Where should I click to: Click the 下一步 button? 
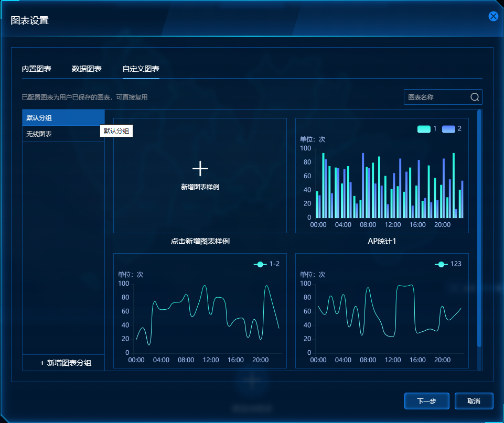click(426, 401)
